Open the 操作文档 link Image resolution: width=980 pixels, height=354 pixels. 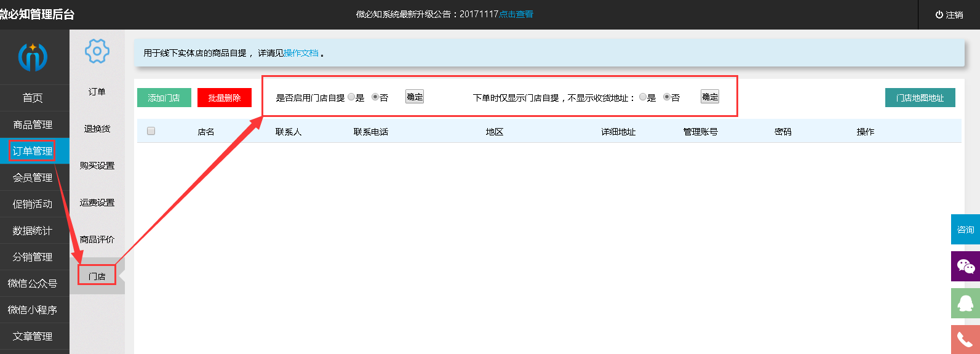[301, 54]
